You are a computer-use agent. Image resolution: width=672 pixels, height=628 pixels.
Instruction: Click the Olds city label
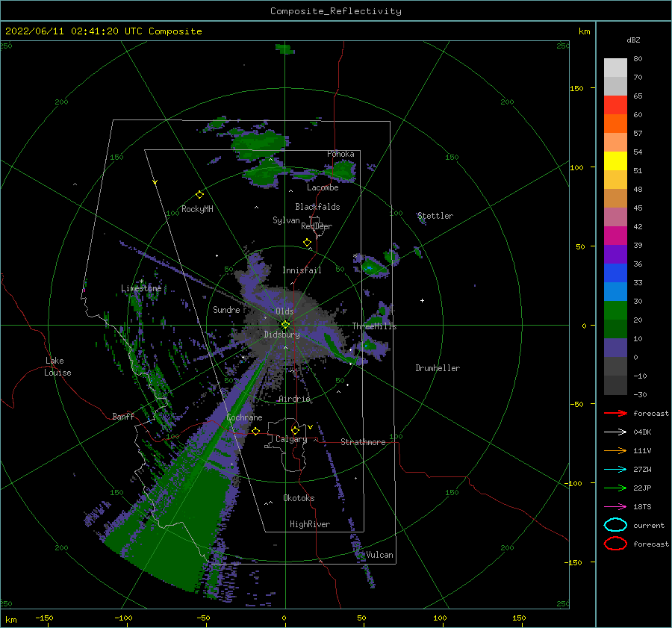pos(284,311)
